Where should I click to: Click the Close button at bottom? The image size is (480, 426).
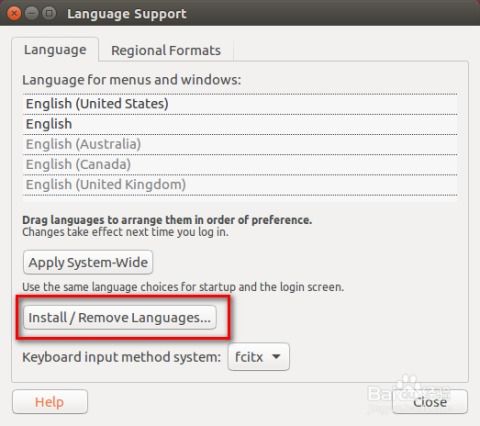point(430,402)
